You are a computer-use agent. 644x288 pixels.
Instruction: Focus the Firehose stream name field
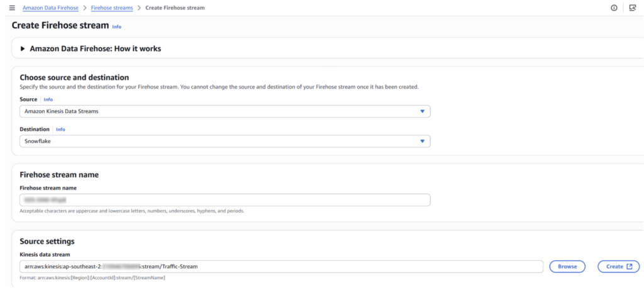[225, 200]
